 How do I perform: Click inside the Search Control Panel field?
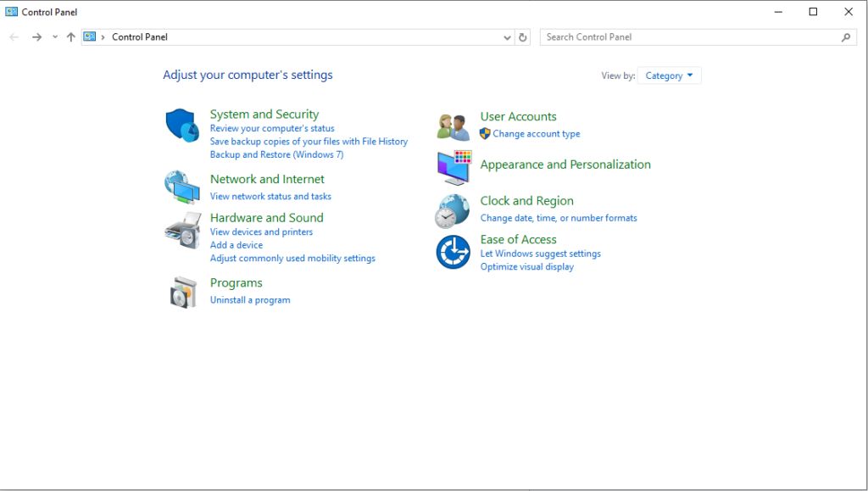[x=695, y=36]
